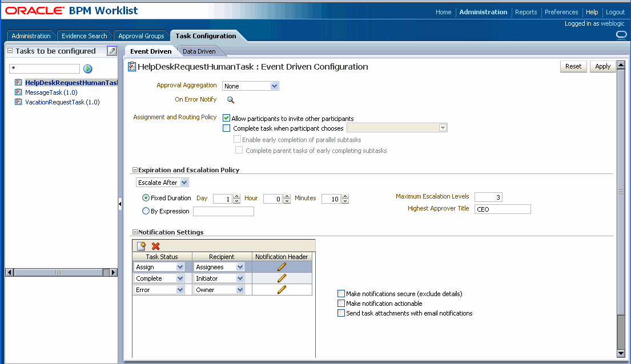The image size is (631, 364).
Task: Open On Error Notify lookup magnifier
Action: 230,99
